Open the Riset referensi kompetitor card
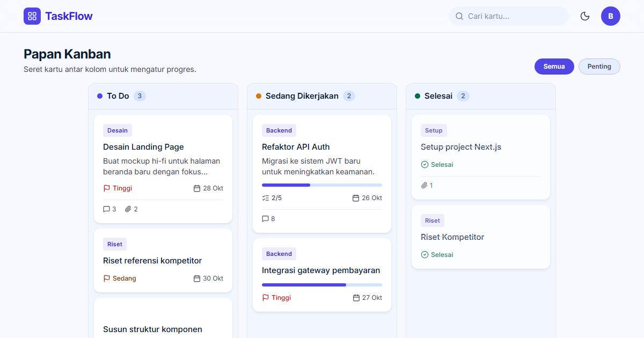 coord(163,260)
